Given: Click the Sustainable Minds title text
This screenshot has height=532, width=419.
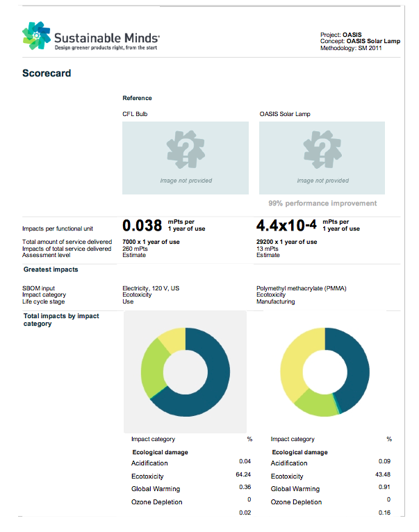Looking at the screenshot, I should coord(107,38).
